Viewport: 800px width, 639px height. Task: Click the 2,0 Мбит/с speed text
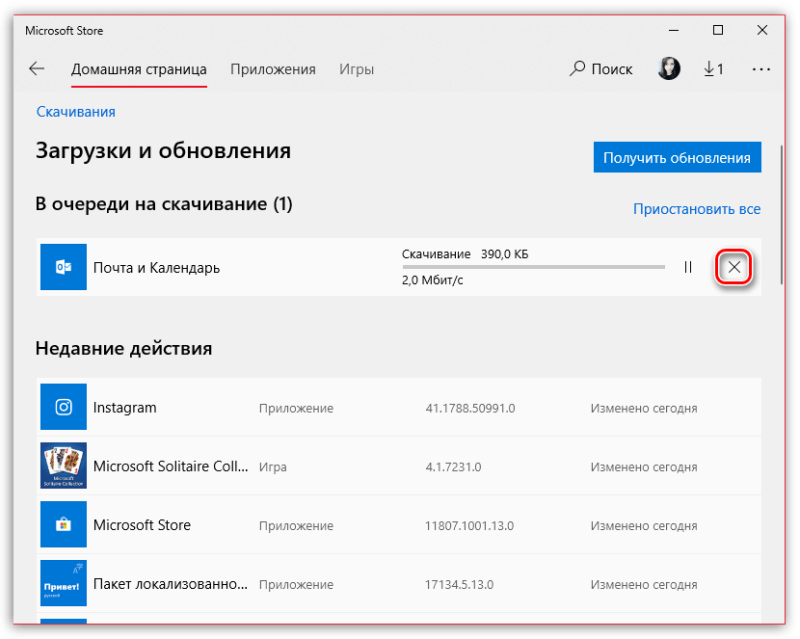coord(433,280)
